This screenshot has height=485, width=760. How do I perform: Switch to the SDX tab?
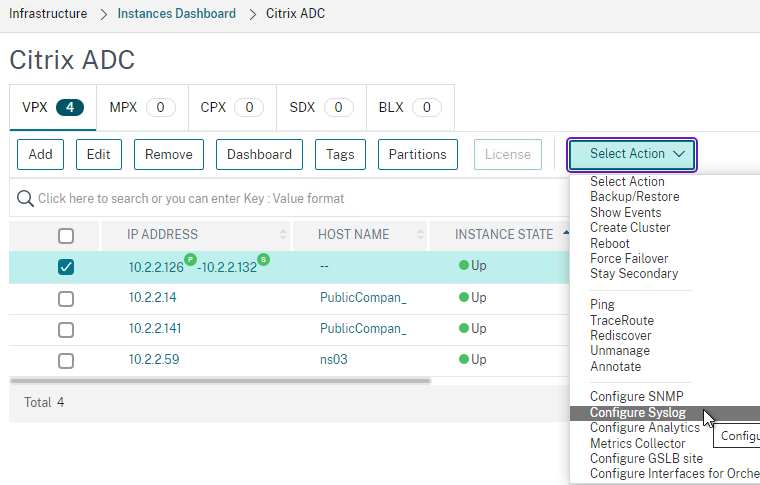pos(321,107)
